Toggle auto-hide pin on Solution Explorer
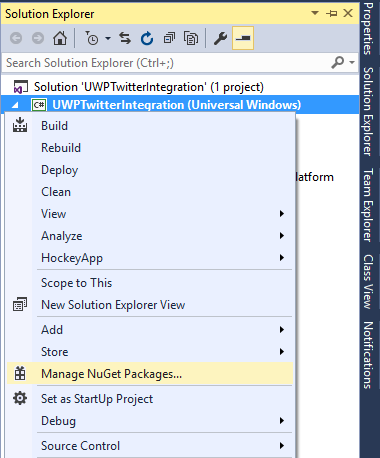Image resolution: width=380 pixels, height=458 pixels. coord(332,13)
